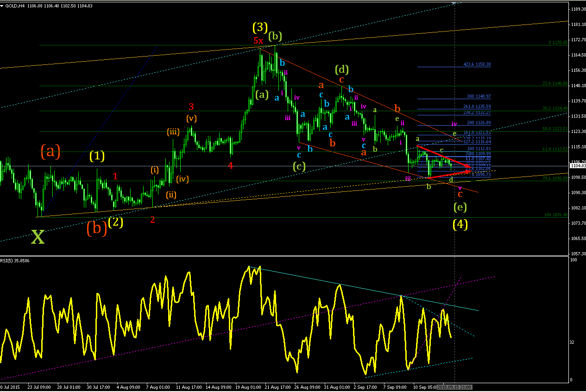Click the current price tag 1104.83
This screenshot has height=392, width=586.
(x=578, y=166)
